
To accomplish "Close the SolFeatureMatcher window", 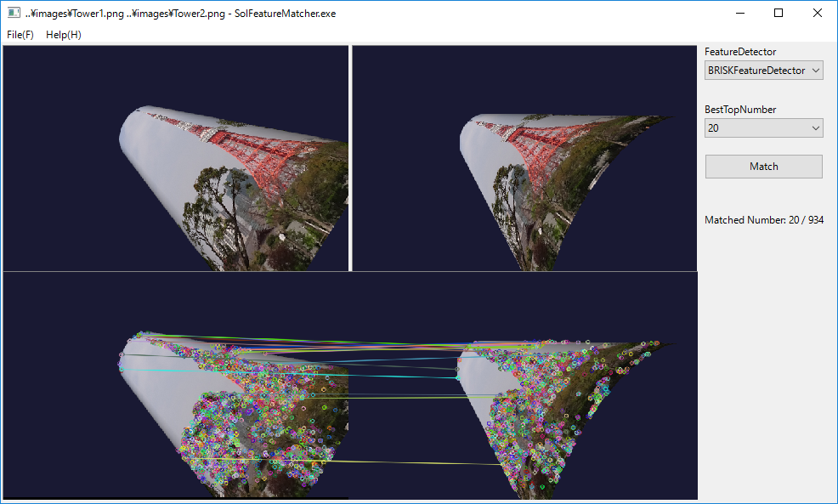I will (x=817, y=13).
